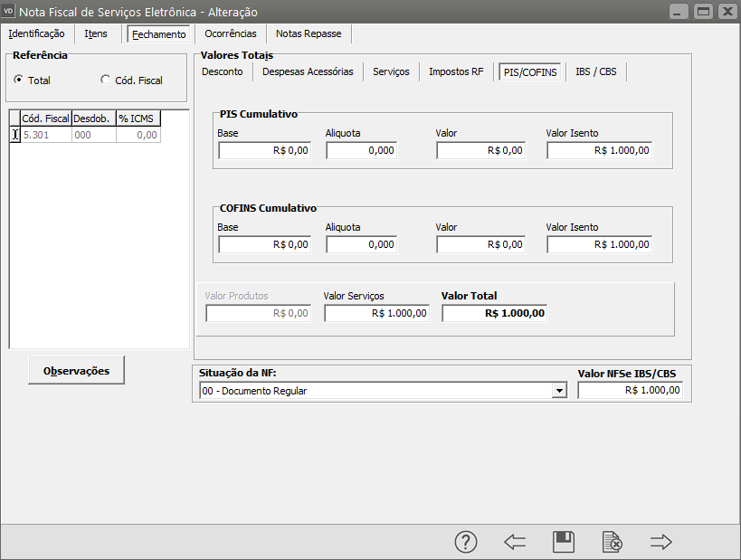Click the Valor NFSe IBS/CBS field

tap(630, 391)
